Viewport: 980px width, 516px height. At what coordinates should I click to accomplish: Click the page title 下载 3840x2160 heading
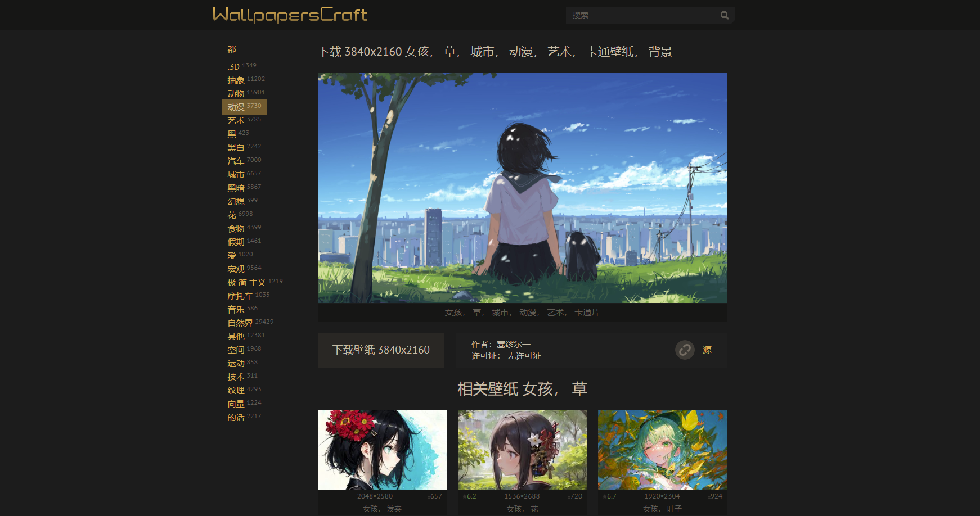(x=495, y=52)
